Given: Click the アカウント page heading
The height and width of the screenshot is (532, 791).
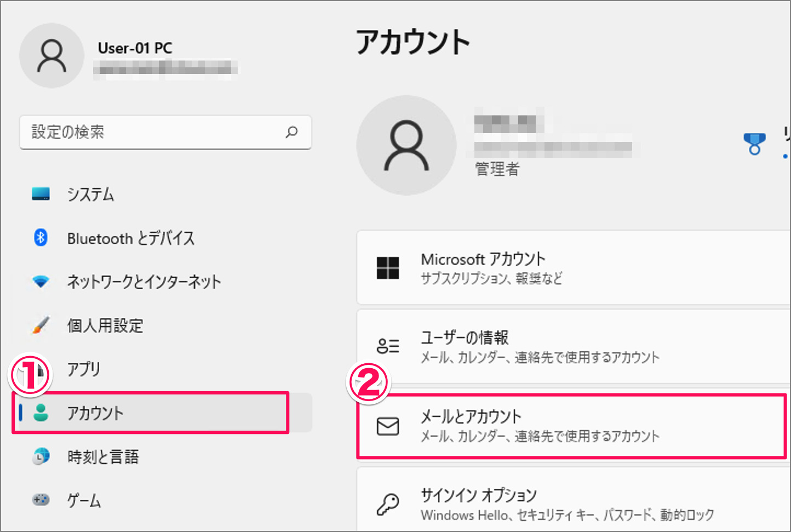Looking at the screenshot, I should 413,42.
